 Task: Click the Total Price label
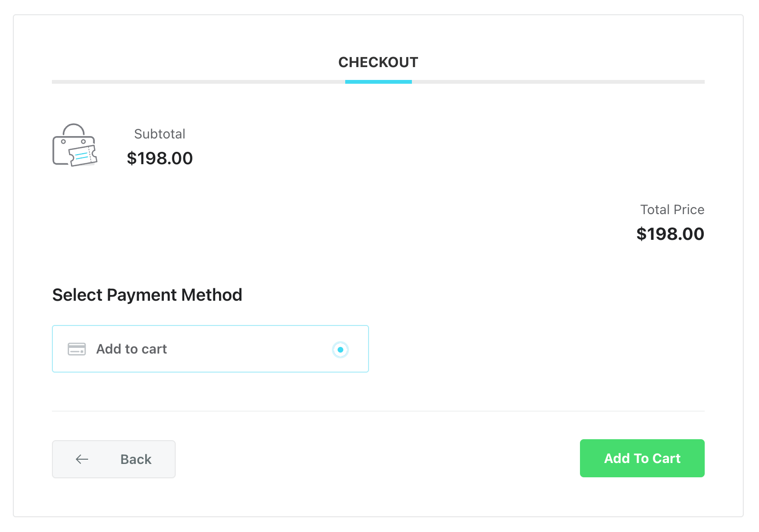point(672,210)
